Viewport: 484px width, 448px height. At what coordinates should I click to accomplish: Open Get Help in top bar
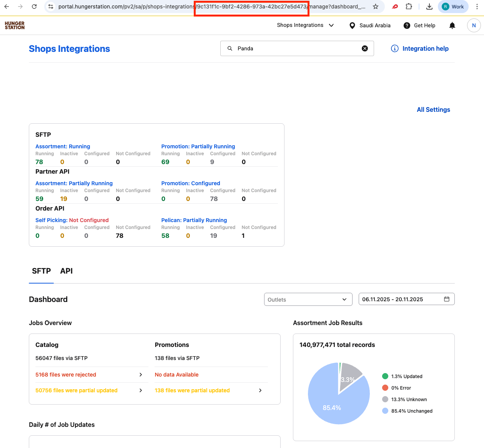click(x=419, y=25)
